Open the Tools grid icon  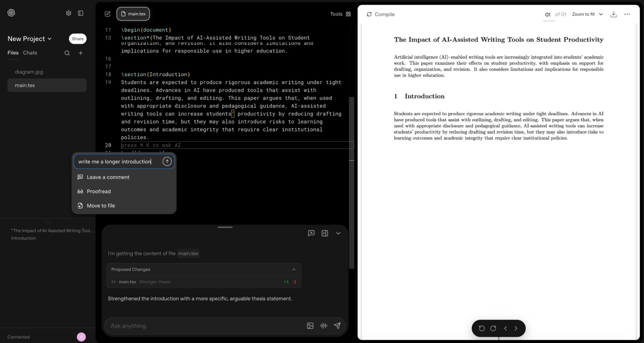[348, 14]
